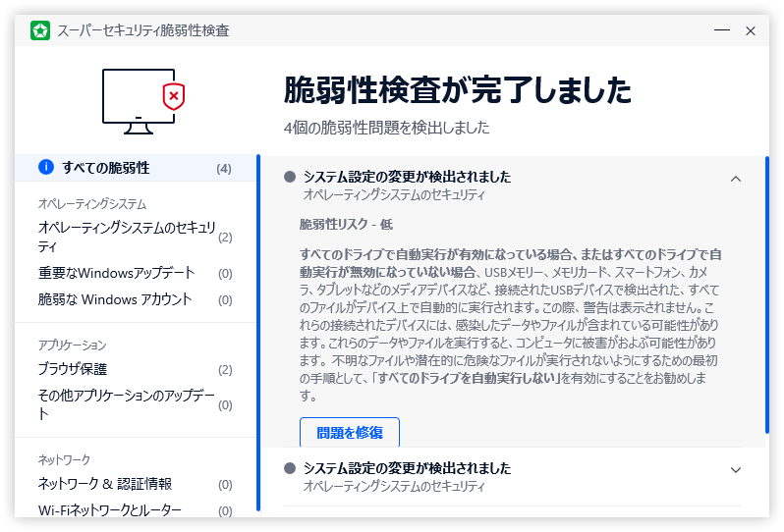Click the (2) count beside ブラウザ保護
The image size is (784, 532).
(225, 370)
